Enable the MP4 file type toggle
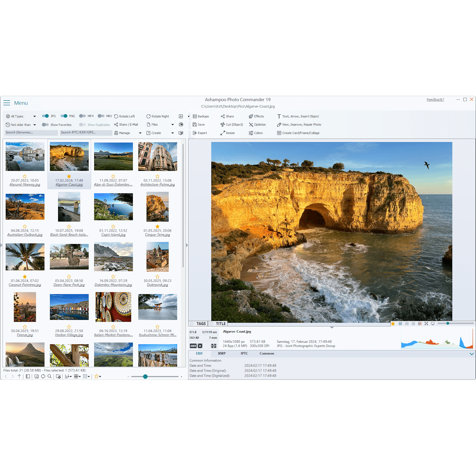 [x=83, y=116]
